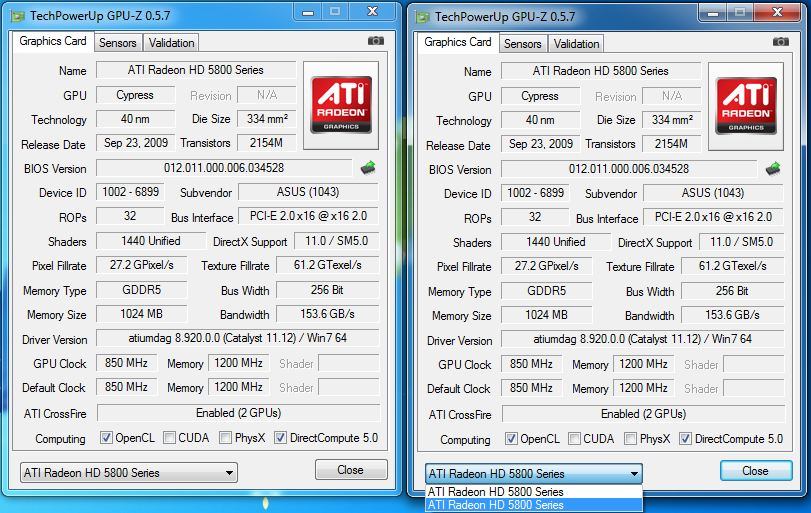Click 27.2 GPixel/s value in right window
This screenshot has width=811, height=513.
[547, 266]
